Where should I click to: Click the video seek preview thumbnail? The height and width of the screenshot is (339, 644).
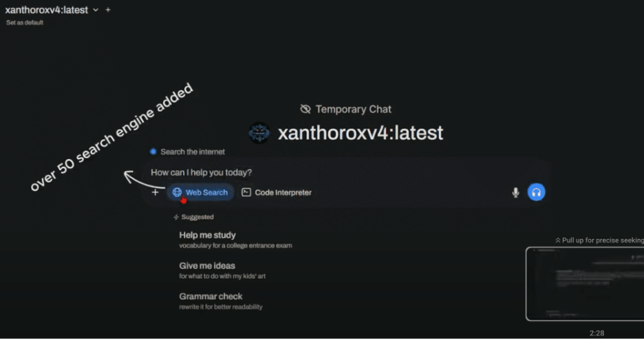click(585, 284)
